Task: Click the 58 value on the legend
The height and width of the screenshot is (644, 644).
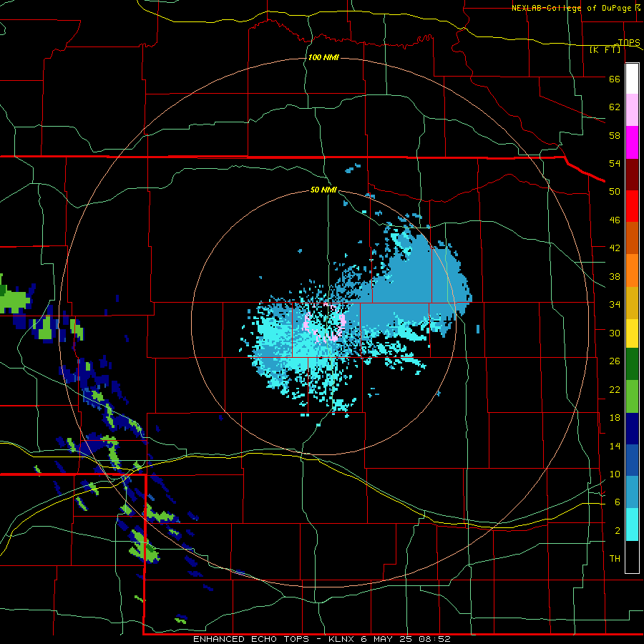Action: click(615, 135)
